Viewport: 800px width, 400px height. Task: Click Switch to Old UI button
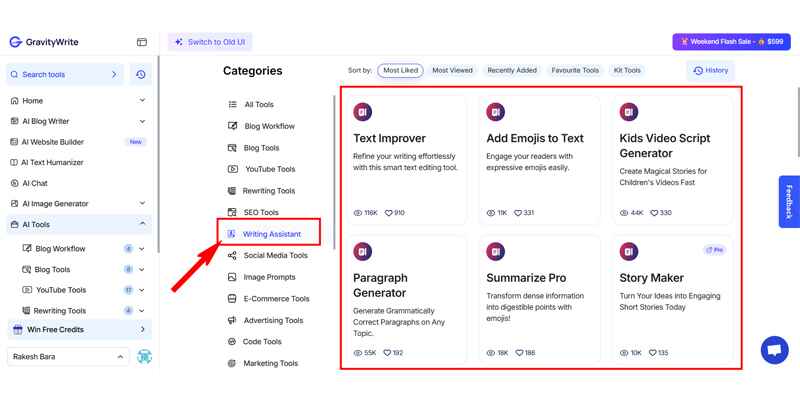210,42
